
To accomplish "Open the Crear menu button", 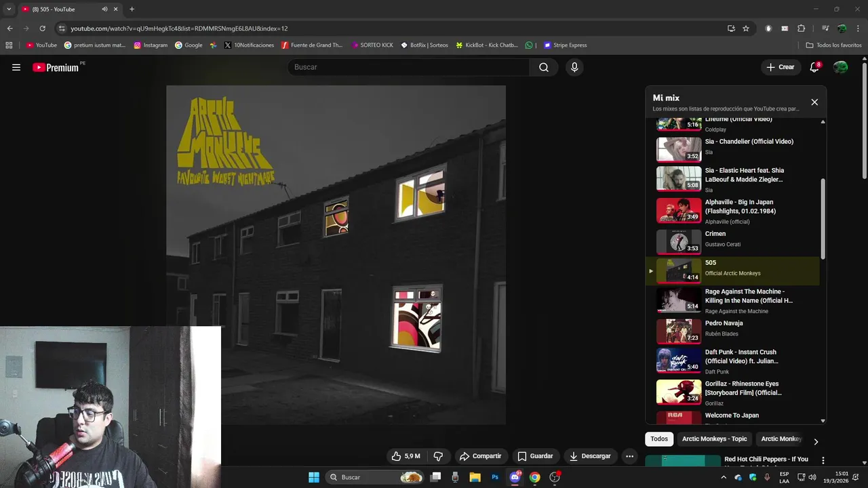I will 781,67.
